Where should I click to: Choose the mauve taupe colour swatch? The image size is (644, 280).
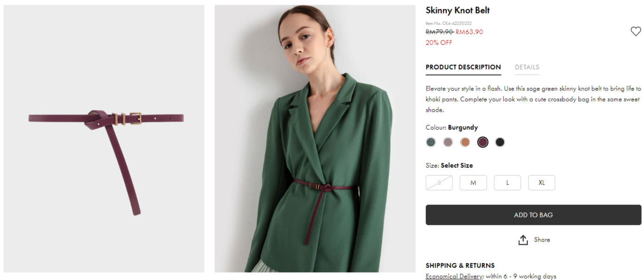[448, 142]
